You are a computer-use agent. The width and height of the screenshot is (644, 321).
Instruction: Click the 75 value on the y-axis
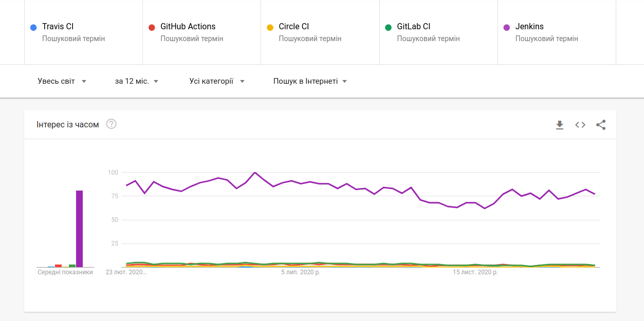(x=115, y=196)
